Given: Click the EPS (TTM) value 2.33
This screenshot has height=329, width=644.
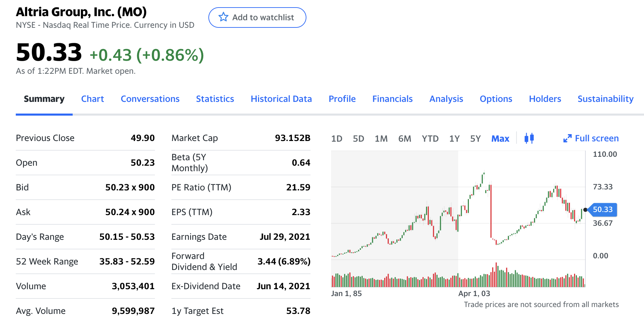Looking at the screenshot, I should click(301, 212).
